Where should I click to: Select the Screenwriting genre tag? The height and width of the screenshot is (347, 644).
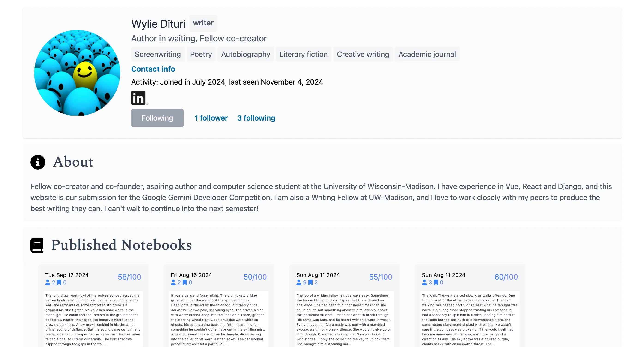coord(158,54)
